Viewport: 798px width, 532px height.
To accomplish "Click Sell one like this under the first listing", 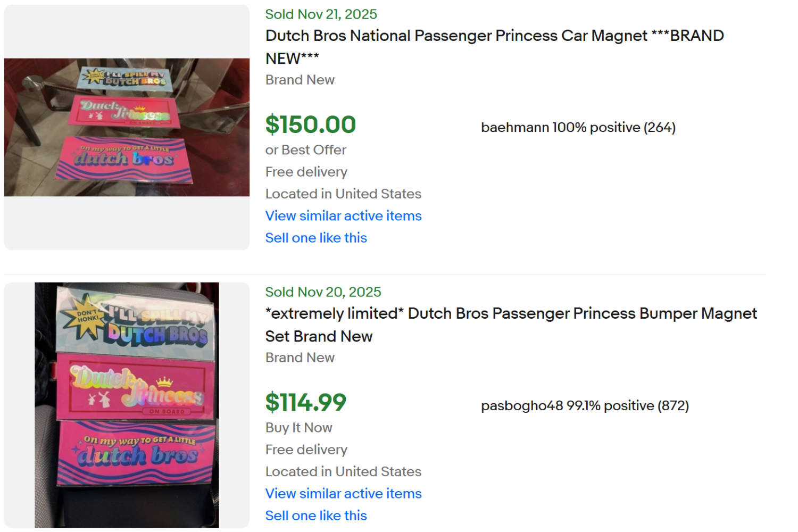I will pos(316,238).
